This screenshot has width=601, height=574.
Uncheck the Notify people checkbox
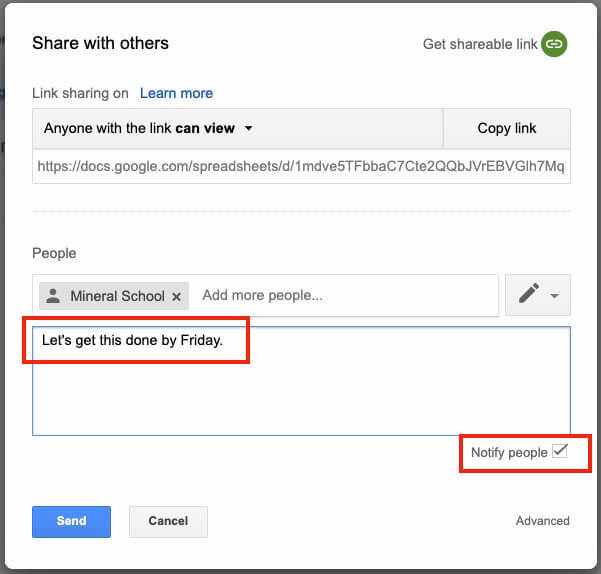(x=560, y=452)
